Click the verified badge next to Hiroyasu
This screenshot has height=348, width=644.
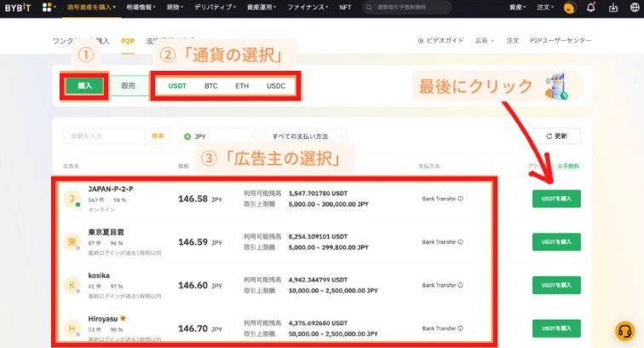point(123,318)
